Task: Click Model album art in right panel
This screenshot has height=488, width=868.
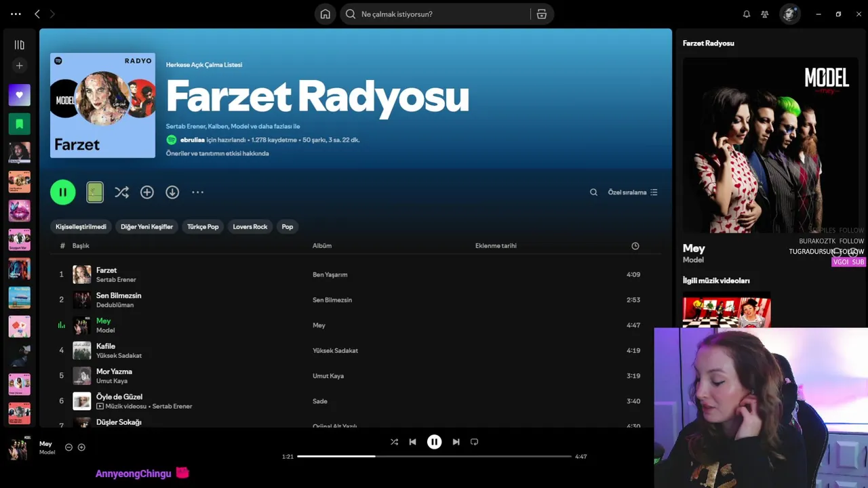Action: coord(770,145)
